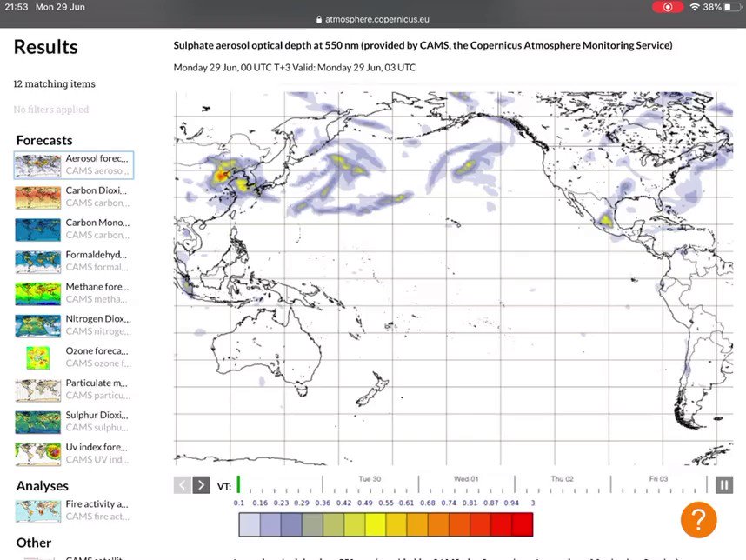Advance to next forecast time step

point(201,485)
